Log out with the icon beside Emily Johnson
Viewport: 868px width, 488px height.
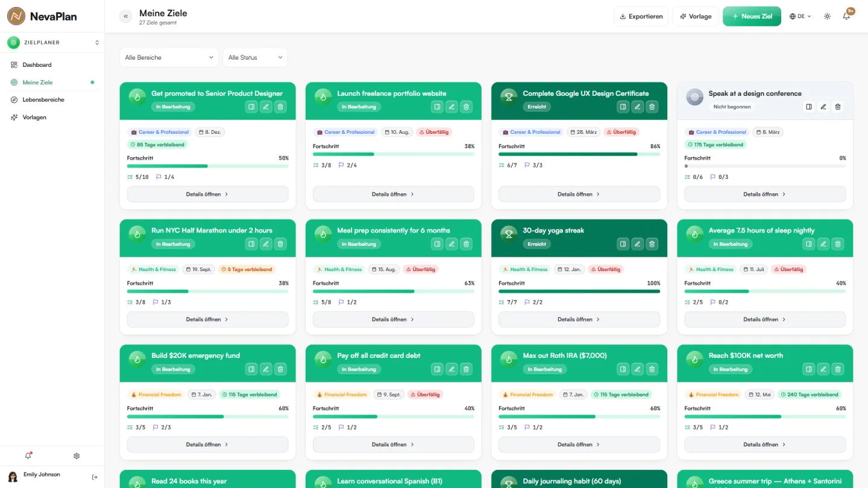(95, 477)
